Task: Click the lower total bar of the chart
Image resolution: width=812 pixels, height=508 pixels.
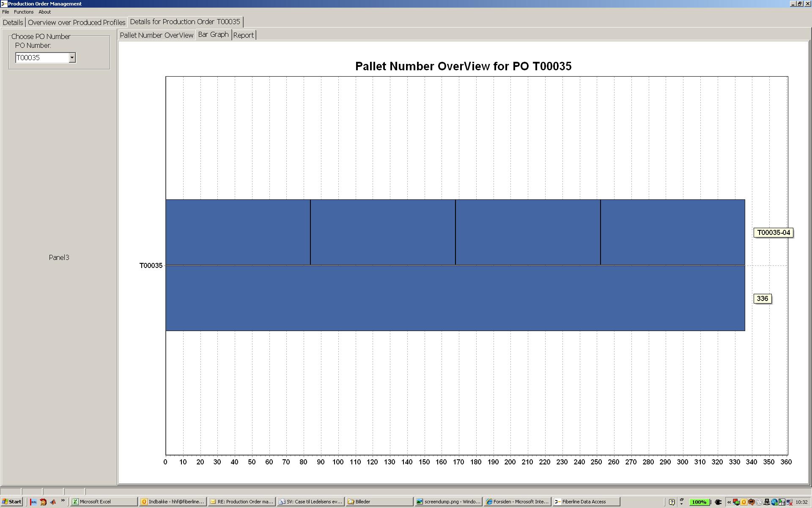Action: coord(455,298)
